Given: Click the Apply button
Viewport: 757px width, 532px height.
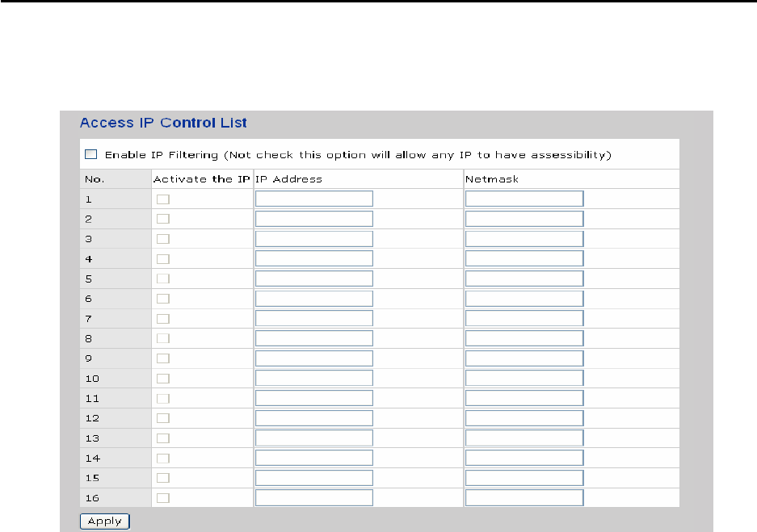Looking at the screenshot, I should (105, 522).
